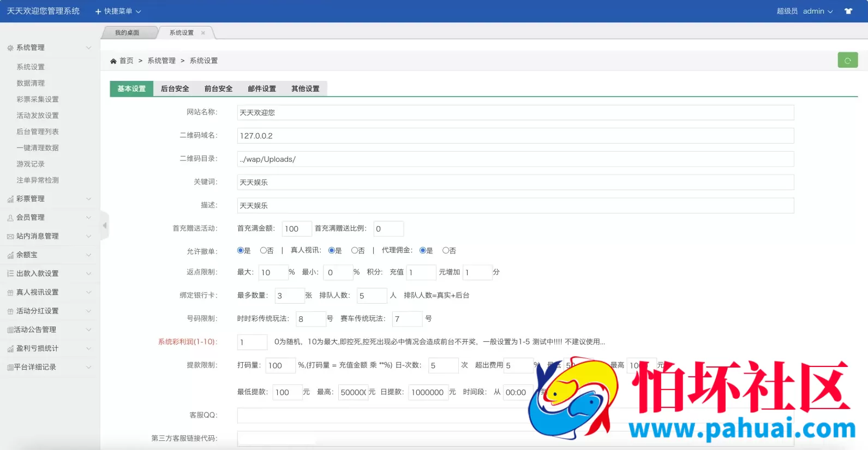Click the plus icon of 快捷菜单
This screenshot has height=450, width=868.
point(98,11)
